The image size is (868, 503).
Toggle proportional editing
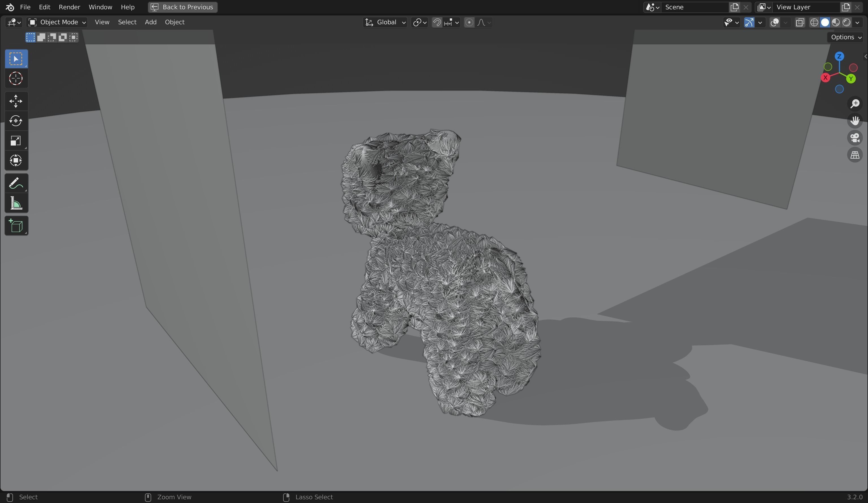[x=469, y=22]
